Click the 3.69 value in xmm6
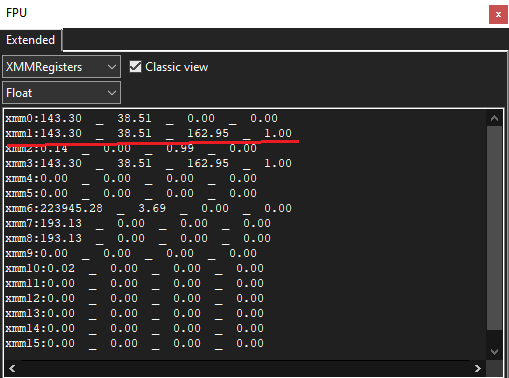509x378 pixels. tap(152, 208)
